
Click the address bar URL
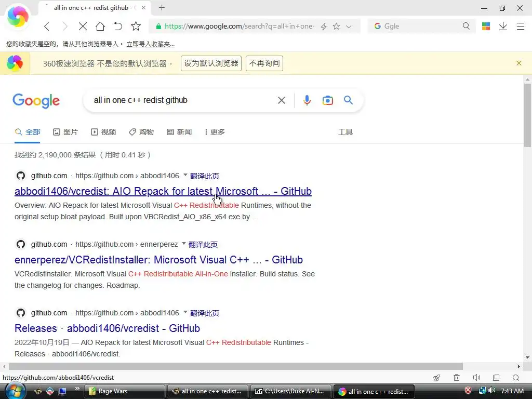point(239,26)
